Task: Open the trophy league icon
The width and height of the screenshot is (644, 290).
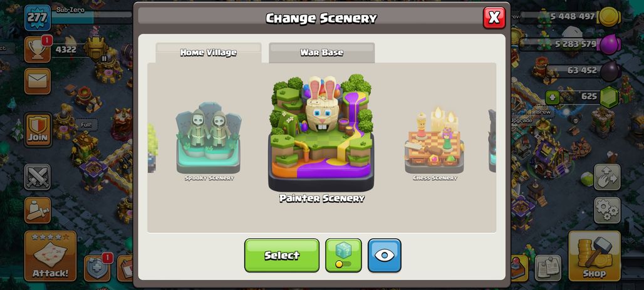Action: (x=38, y=49)
